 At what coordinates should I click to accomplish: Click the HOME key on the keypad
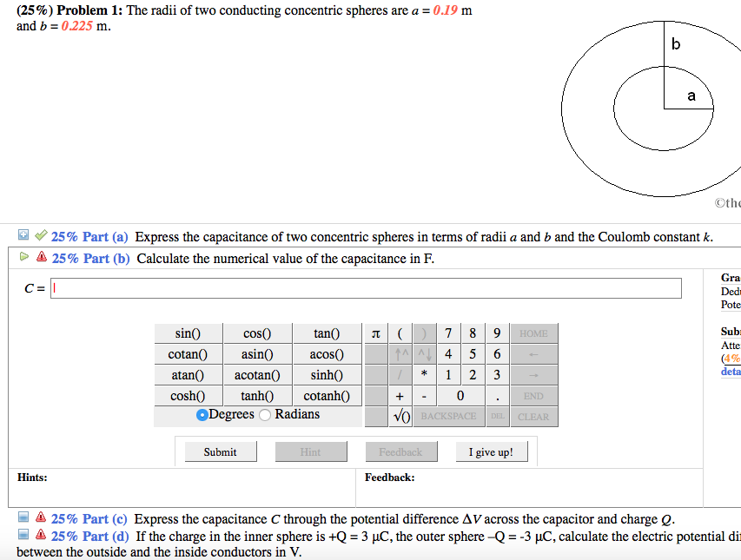tap(533, 333)
